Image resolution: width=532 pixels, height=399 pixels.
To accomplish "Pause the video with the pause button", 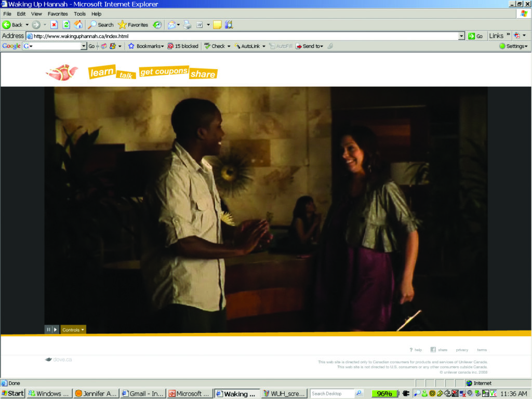I will pos(48,329).
